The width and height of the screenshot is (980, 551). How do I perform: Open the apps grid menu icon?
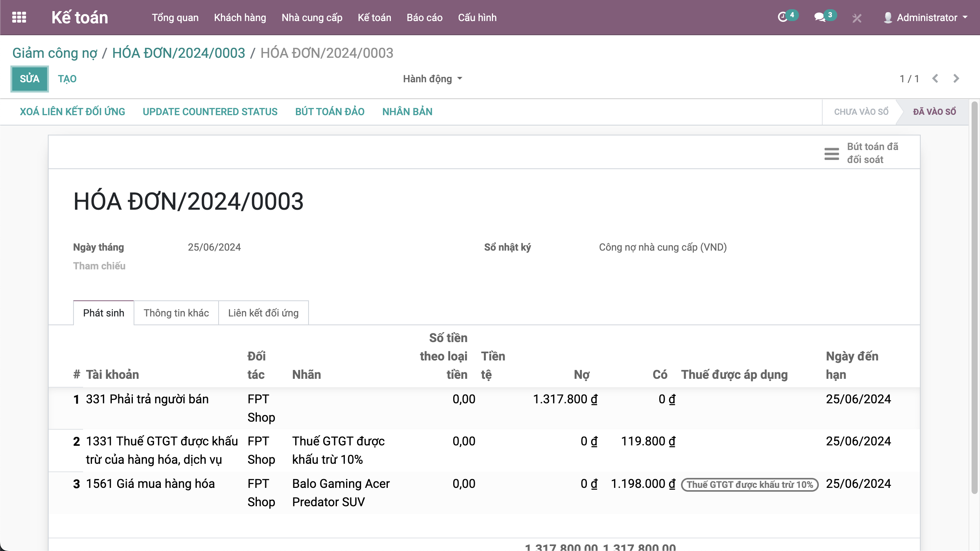click(x=19, y=18)
